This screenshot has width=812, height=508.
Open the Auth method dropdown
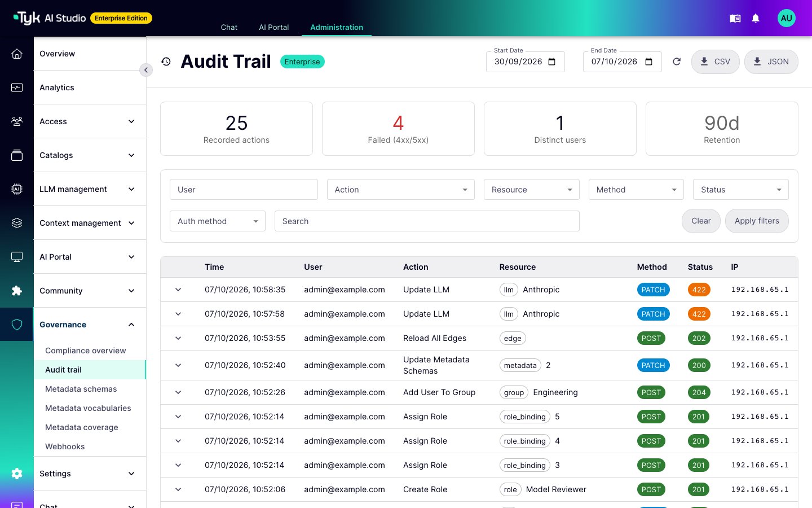click(x=218, y=221)
